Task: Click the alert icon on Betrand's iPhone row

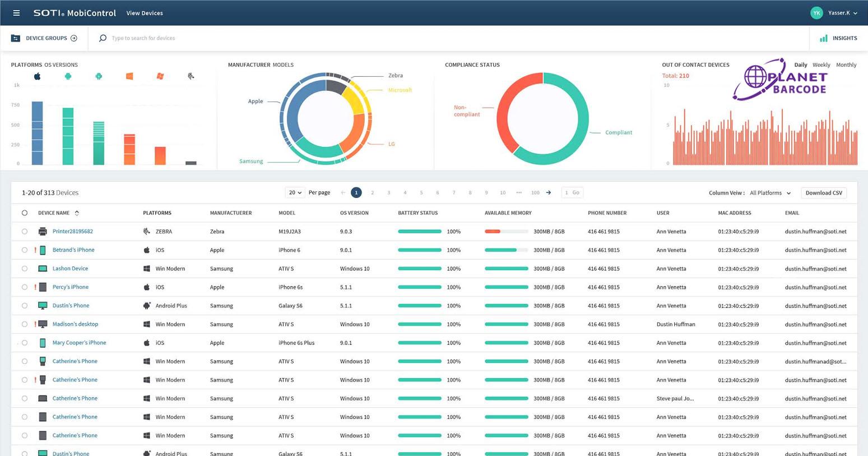Action: pos(35,250)
